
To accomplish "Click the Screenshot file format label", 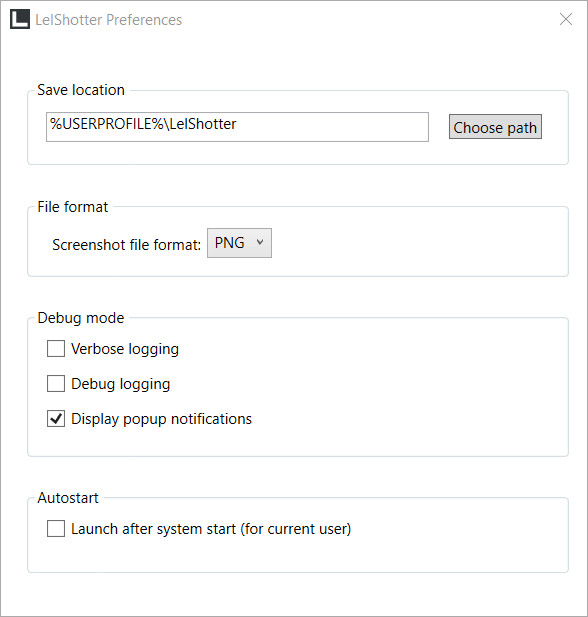I will pyautogui.click(x=126, y=245).
